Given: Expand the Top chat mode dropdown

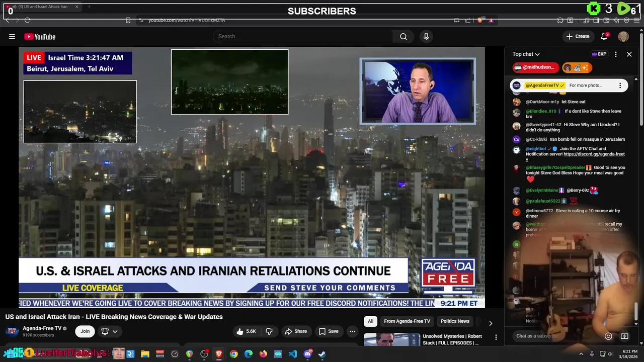Looking at the screenshot, I should [x=526, y=54].
